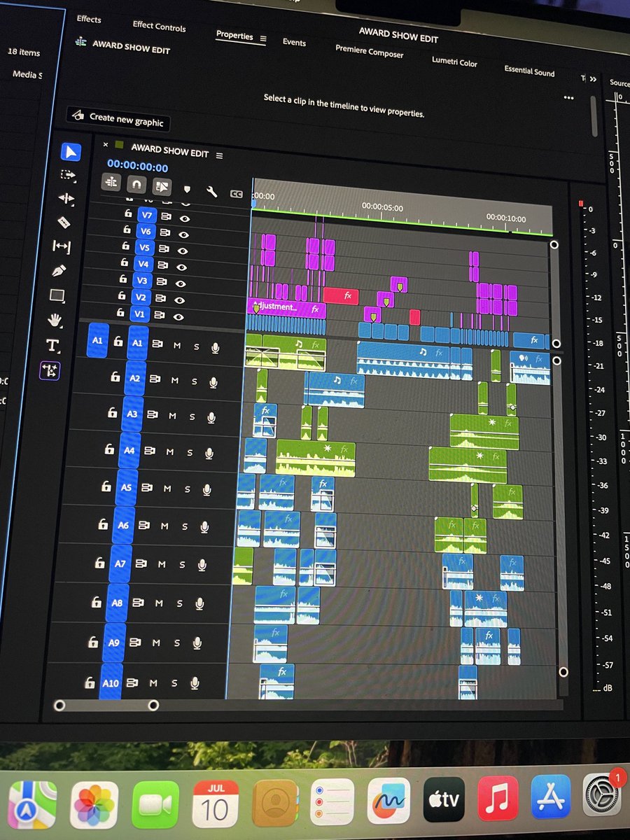Select the Ripple Edit tool
Screen dimensions: 630x840
66,199
